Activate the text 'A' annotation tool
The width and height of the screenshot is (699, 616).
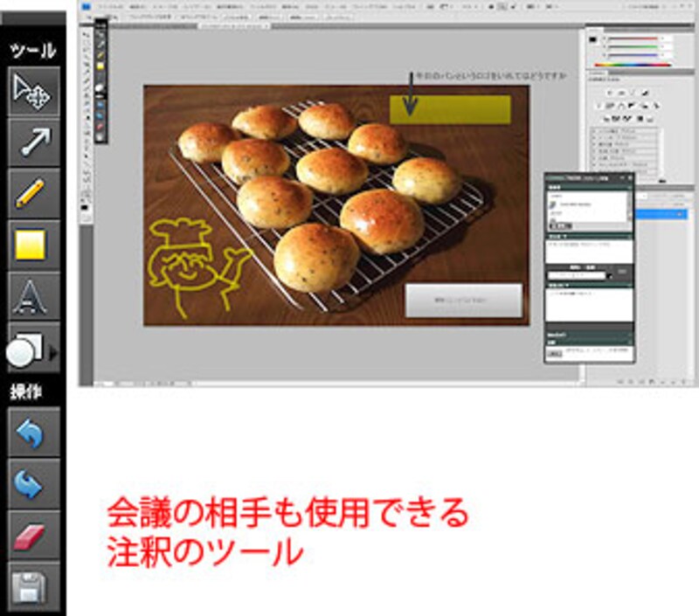coord(33,297)
